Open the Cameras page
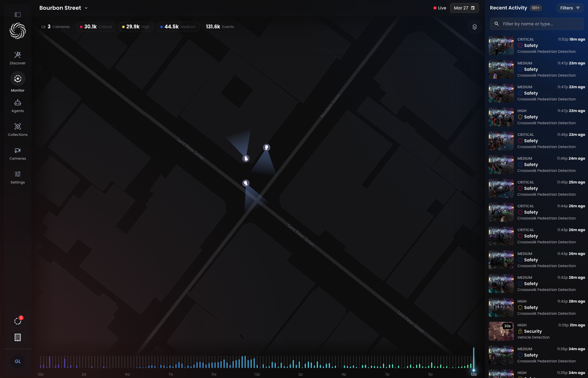 click(18, 154)
